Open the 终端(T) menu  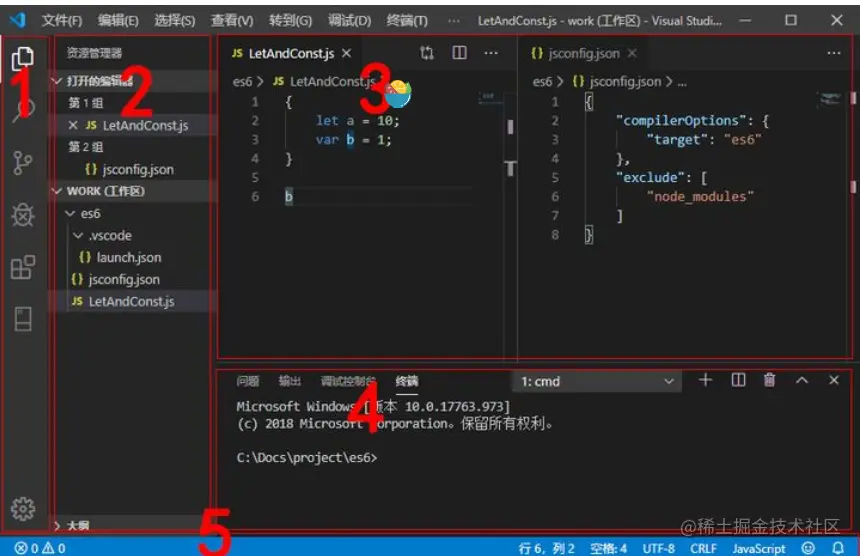point(407,21)
